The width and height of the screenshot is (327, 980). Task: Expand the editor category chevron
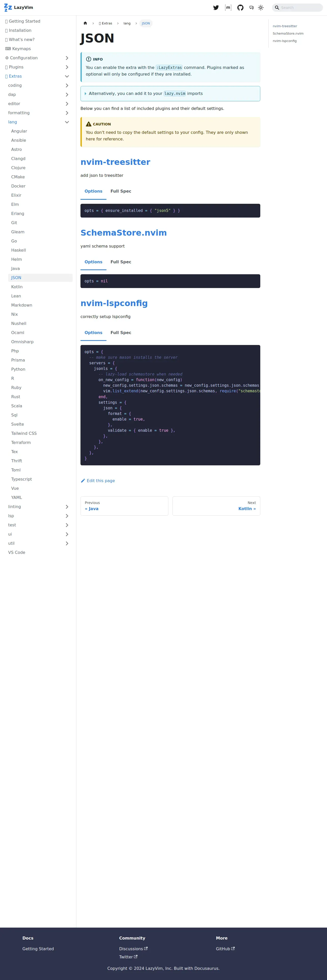pyautogui.click(x=67, y=104)
